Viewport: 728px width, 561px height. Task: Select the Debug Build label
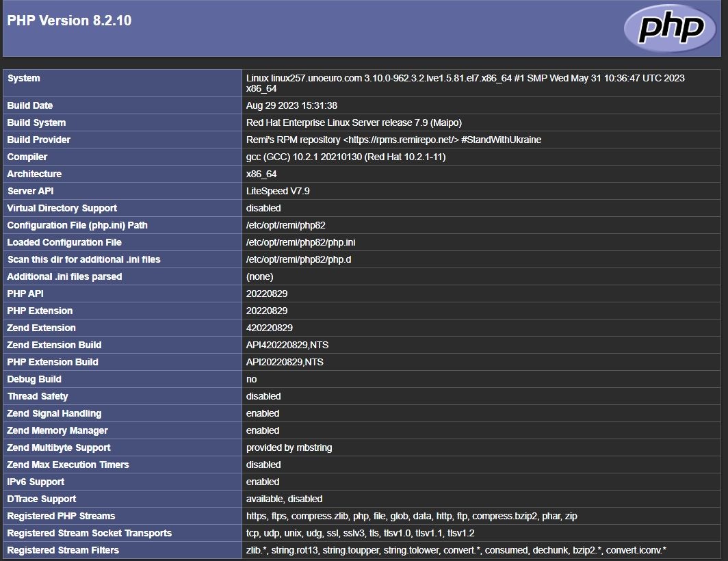coord(34,379)
